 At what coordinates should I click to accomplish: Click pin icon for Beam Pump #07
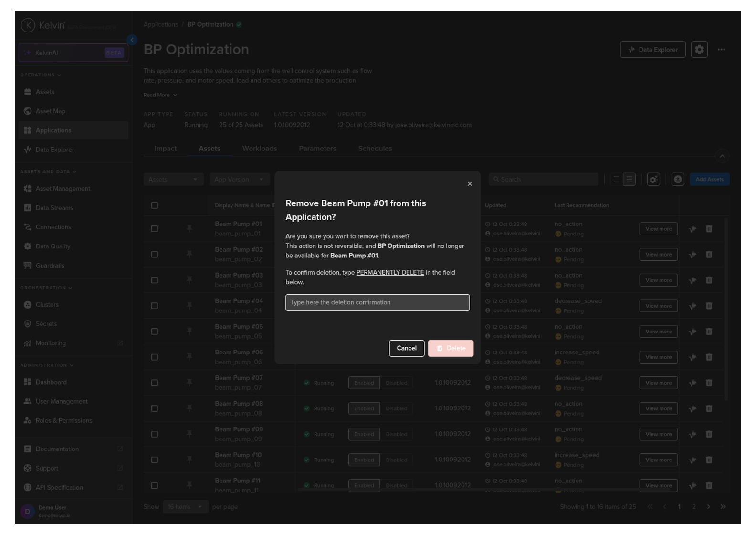pyautogui.click(x=189, y=383)
